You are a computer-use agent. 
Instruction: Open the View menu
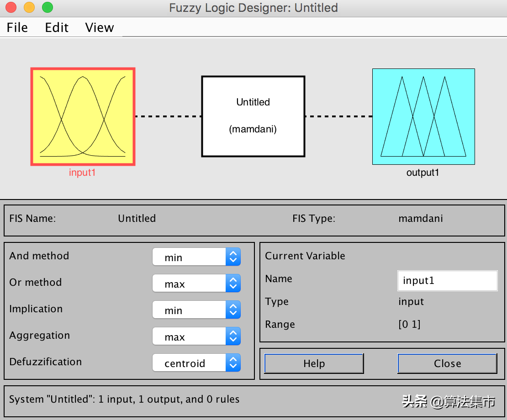[x=99, y=27]
